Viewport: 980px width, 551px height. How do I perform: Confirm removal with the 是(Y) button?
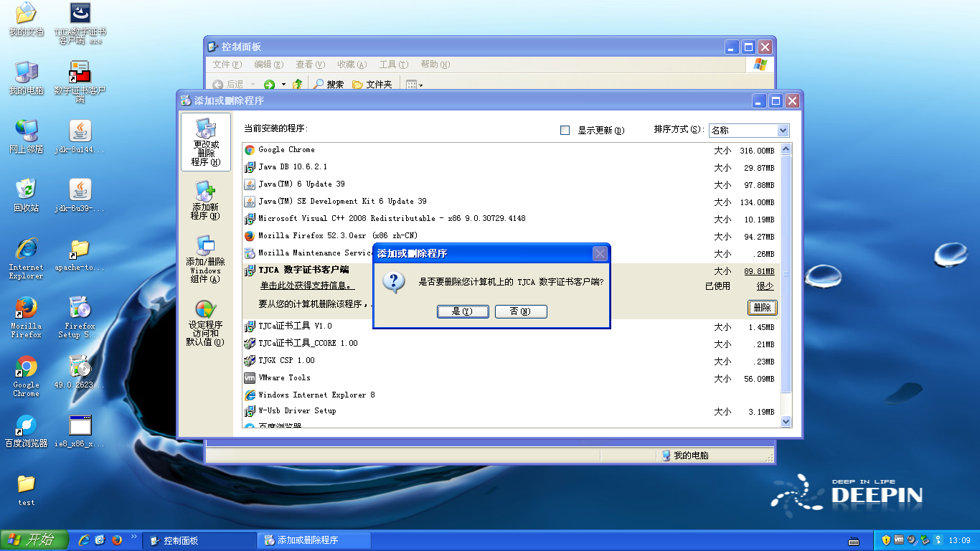(x=463, y=311)
